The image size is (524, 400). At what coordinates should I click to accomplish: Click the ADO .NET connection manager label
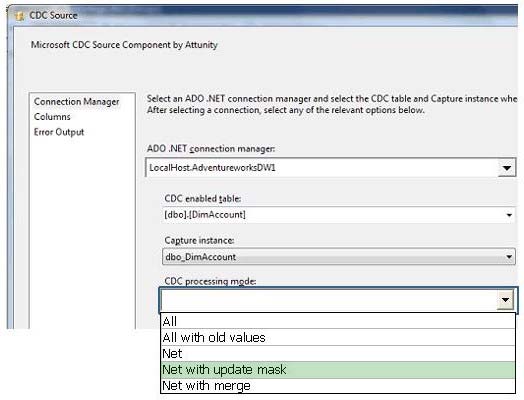[211, 149]
